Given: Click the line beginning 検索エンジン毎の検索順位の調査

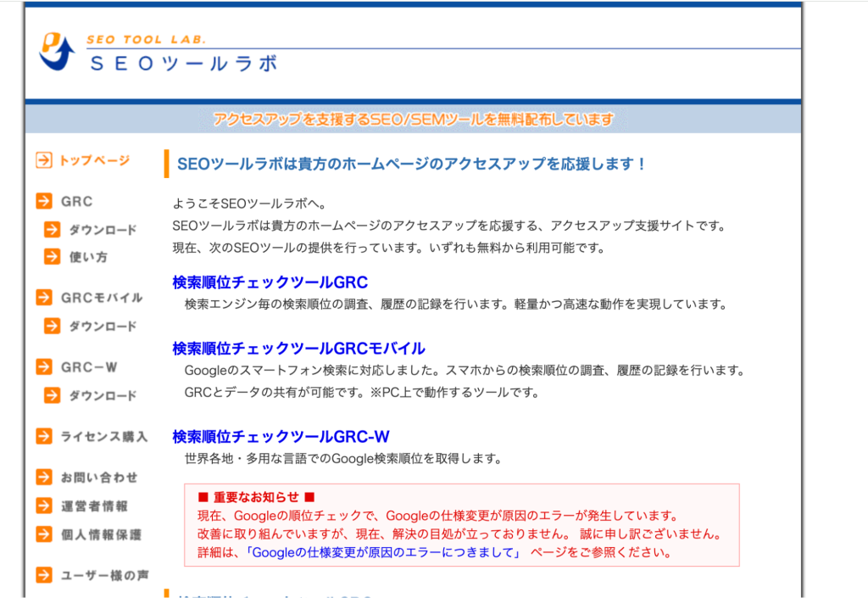Looking at the screenshot, I should [456, 304].
